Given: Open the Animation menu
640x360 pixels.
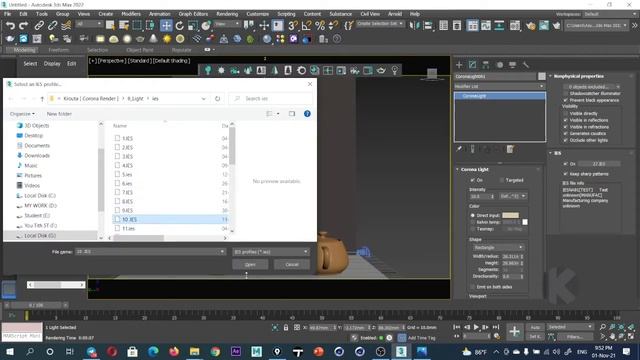Looking at the screenshot, I should (x=160, y=14).
